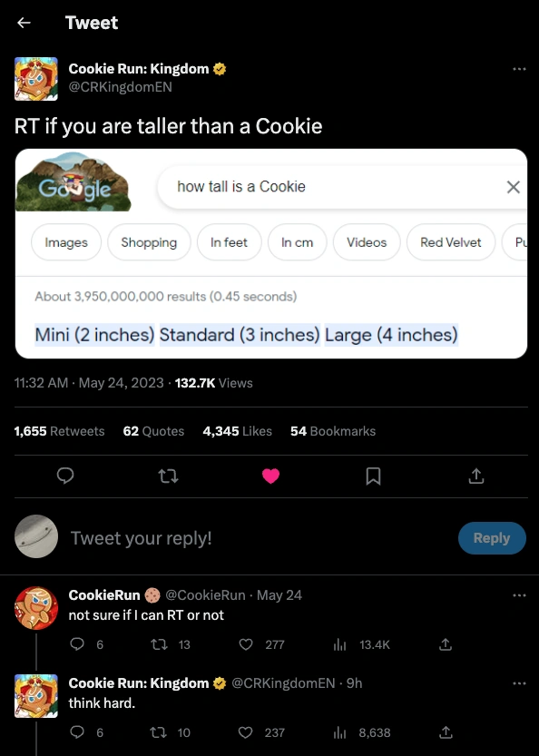This screenshot has width=539, height=756.
Task: Open more options on the 'think hard.' reply
Action: point(519,682)
